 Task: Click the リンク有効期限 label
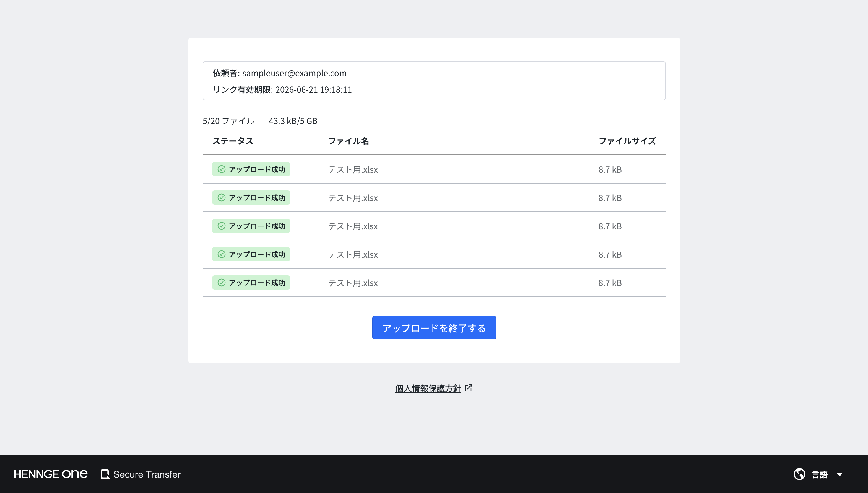243,89
